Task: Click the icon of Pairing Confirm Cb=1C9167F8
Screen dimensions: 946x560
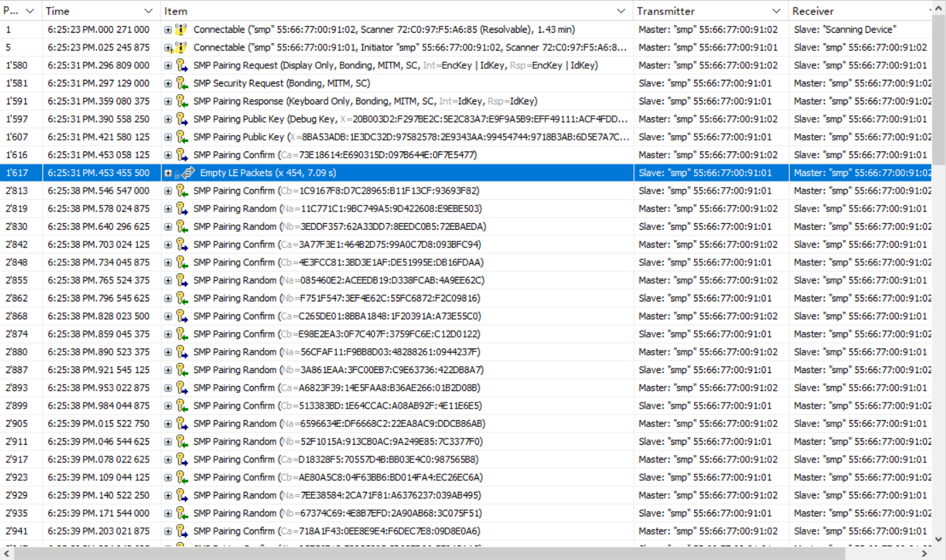Action: (x=181, y=191)
